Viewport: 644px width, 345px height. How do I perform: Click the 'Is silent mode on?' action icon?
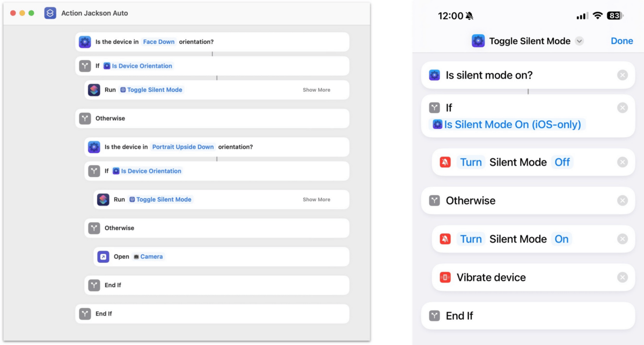tap(434, 75)
